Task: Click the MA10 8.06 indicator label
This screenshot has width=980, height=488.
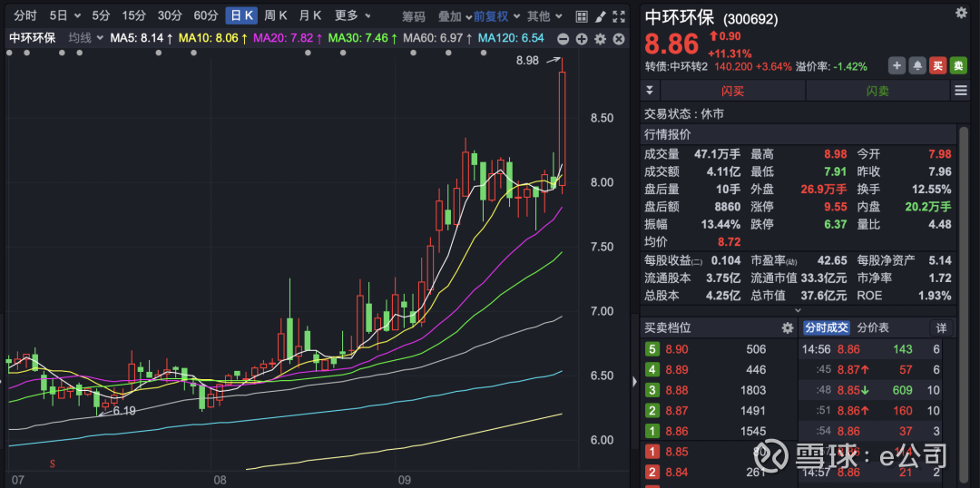Action: [213, 38]
